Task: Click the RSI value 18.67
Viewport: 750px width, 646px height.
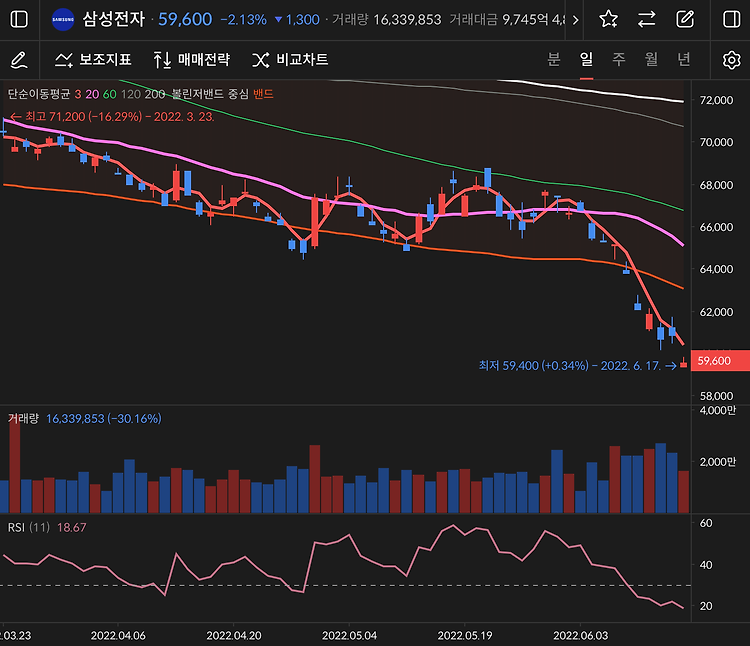Action: click(72, 527)
